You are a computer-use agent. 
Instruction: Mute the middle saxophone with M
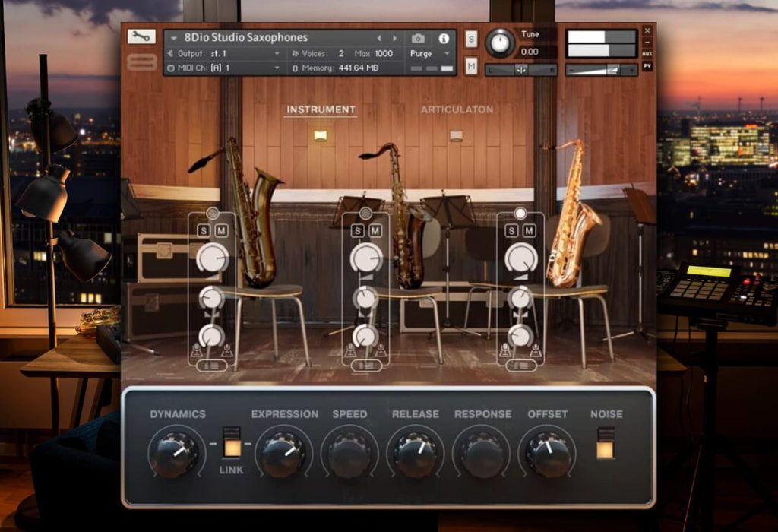(375, 231)
